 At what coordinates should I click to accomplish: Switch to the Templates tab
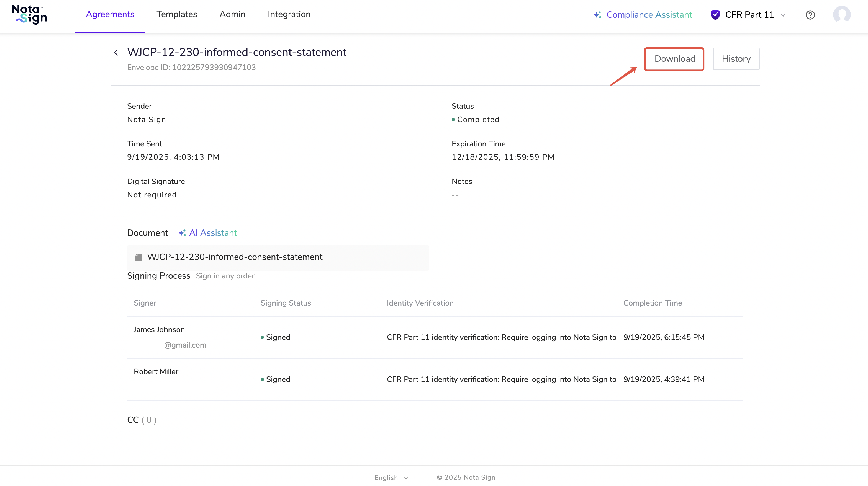pyautogui.click(x=177, y=14)
